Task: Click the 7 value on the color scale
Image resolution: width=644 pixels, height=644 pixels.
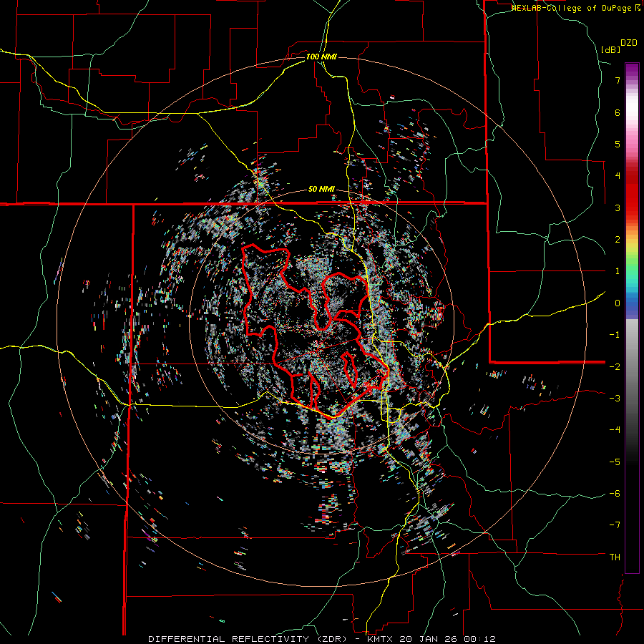Action: point(618,80)
